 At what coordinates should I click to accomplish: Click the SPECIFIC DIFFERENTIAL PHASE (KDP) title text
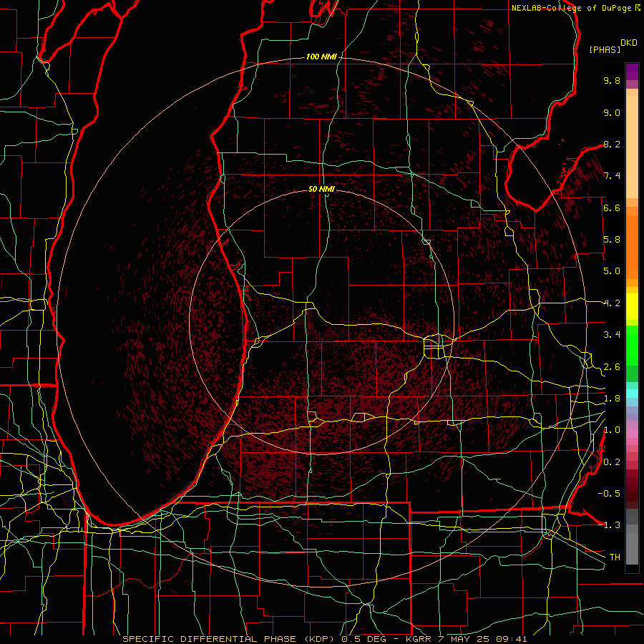pos(232,639)
